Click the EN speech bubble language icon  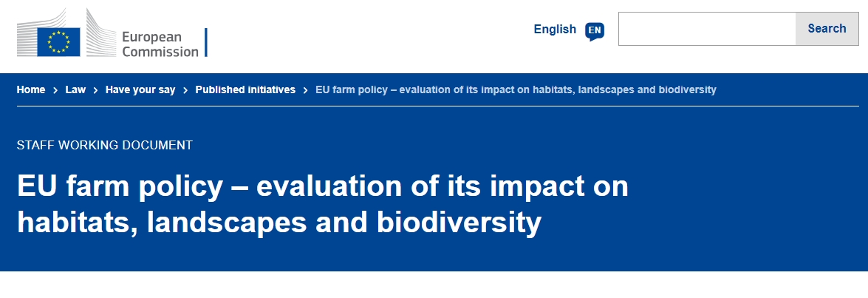pos(594,30)
